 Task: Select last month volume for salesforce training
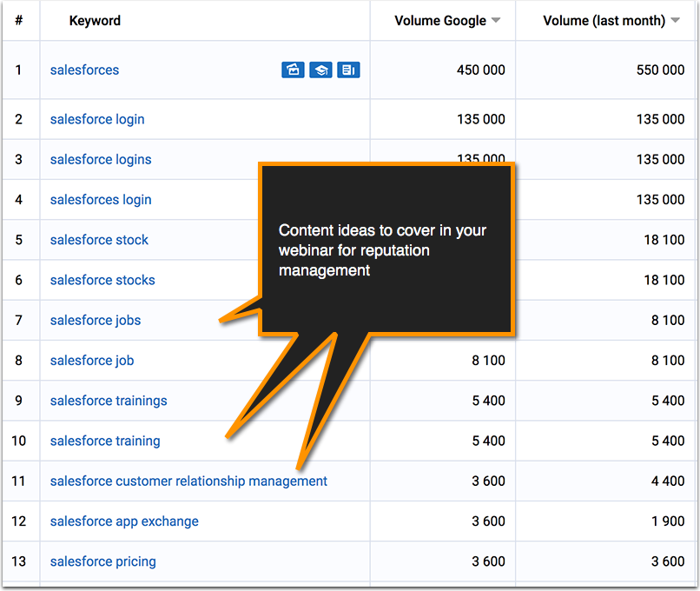[x=668, y=441]
